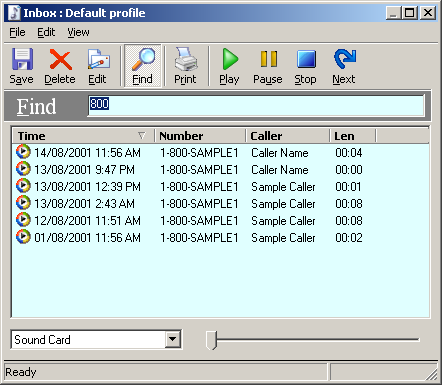The width and height of the screenshot is (442, 385).
Task: Toggle the Find magnifier tool
Action: (x=143, y=66)
